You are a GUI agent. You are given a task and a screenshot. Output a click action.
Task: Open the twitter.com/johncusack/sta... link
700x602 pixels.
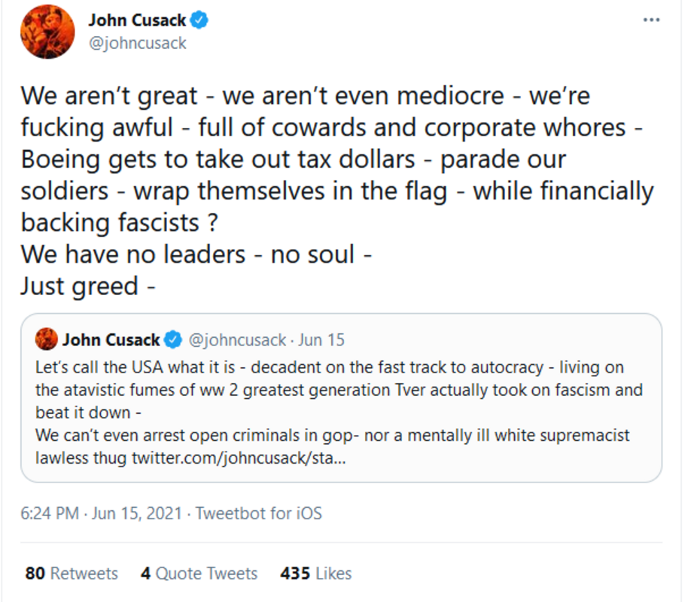239,458
